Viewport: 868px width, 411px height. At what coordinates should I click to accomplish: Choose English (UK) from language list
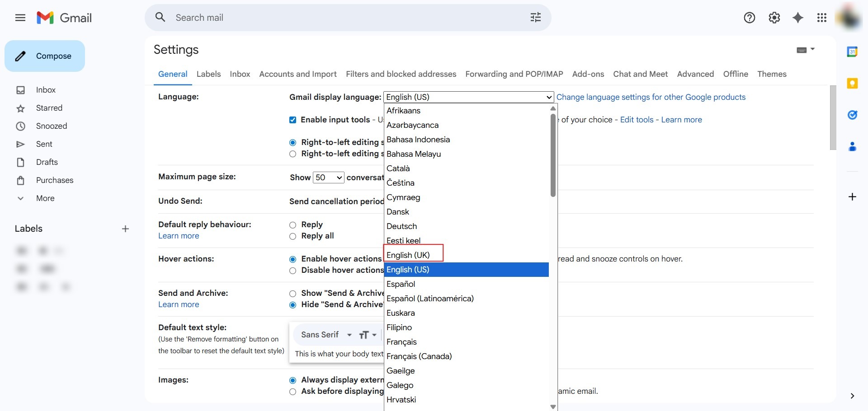click(x=408, y=255)
